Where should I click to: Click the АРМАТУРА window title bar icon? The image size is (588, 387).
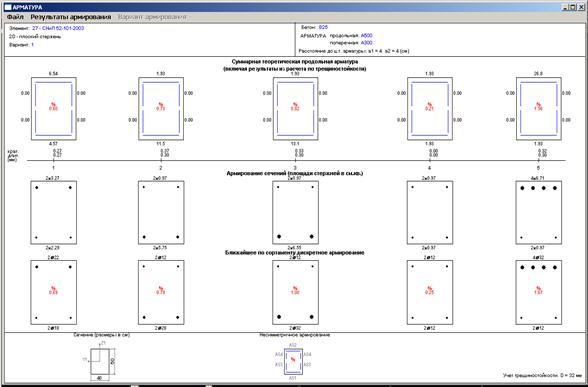point(8,7)
